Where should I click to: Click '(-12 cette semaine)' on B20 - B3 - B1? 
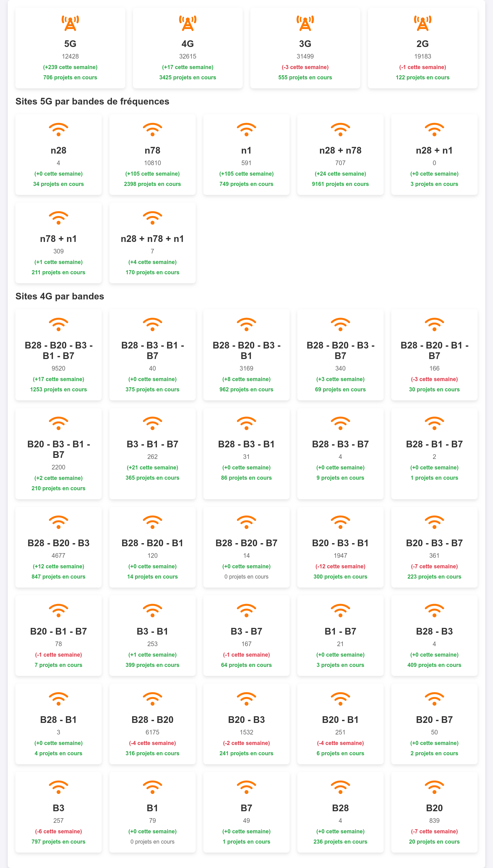(x=340, y=566)
